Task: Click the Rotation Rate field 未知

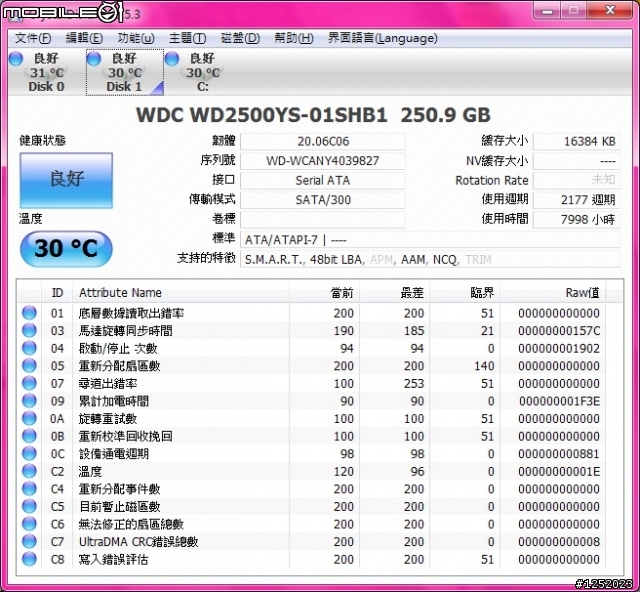Action: point(576,180)
